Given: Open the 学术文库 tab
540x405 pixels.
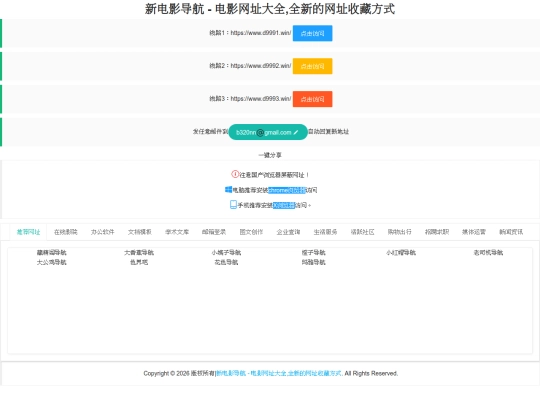Looking at the screenshot, I should coord(177,232).
